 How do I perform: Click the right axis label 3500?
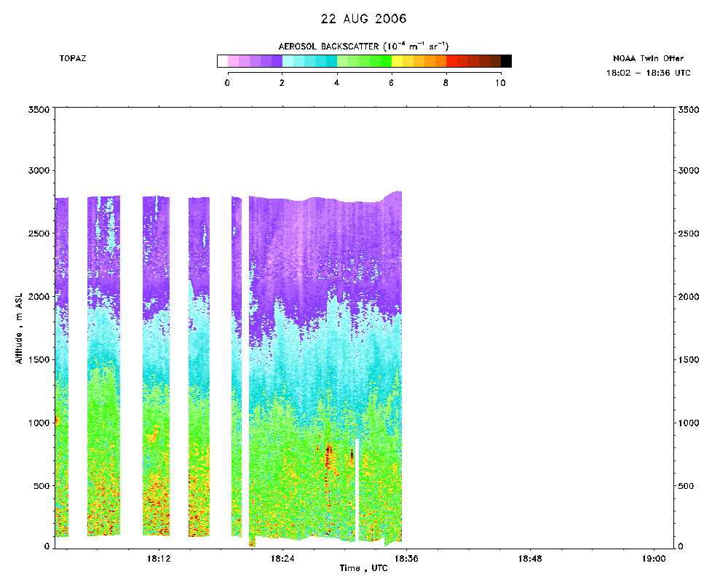pyautogui.click(x=689, y=110)
